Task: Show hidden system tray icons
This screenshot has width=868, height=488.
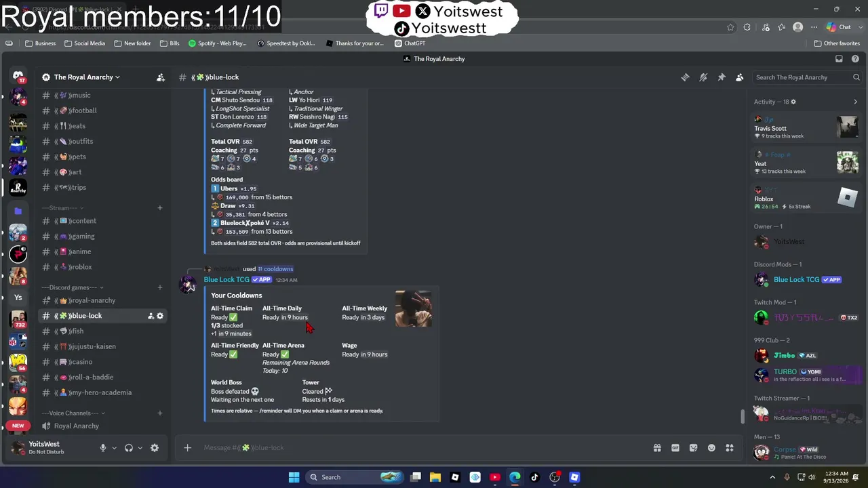Action: (772, 477)
